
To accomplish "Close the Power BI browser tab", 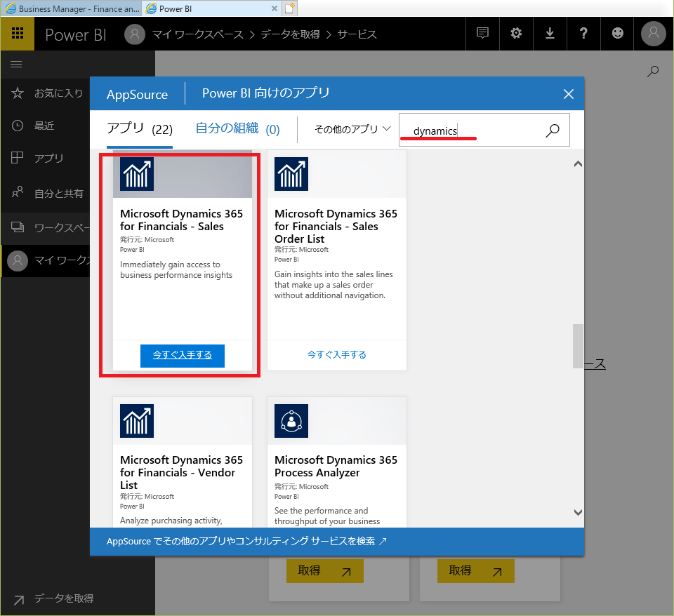I will click(x=275, y=8).
